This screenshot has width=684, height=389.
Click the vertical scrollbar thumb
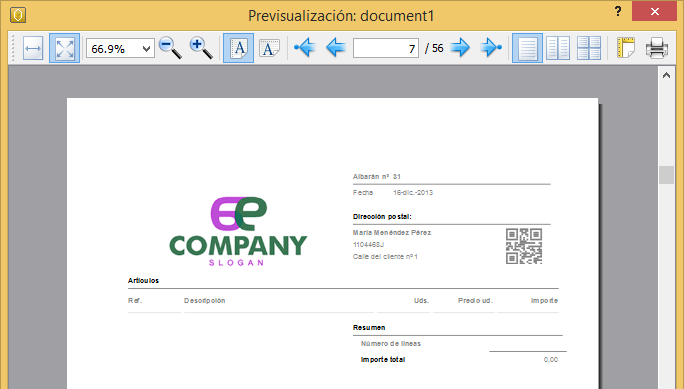(x=666, y=174)
